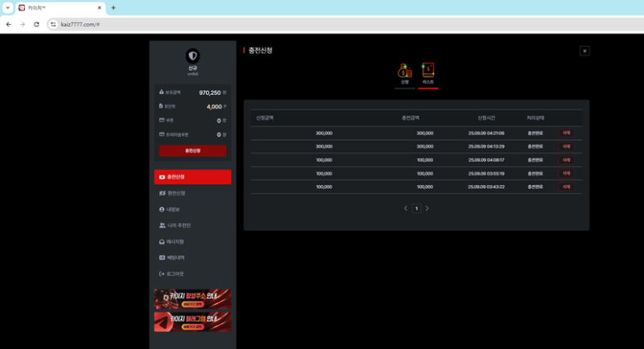Click the 텔레그램 안내 banner
The image size is (644, 349).
point(192,322)
